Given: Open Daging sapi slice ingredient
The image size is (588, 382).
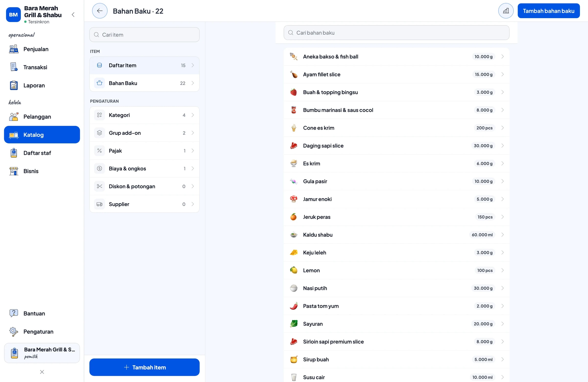Looking at the screenshot, I should tap(396, 146).
